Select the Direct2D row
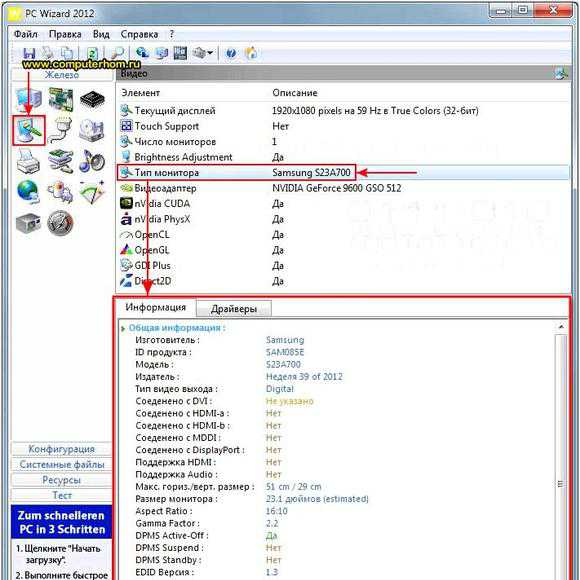This screenshot has width=580, height=580. [343, 281]
